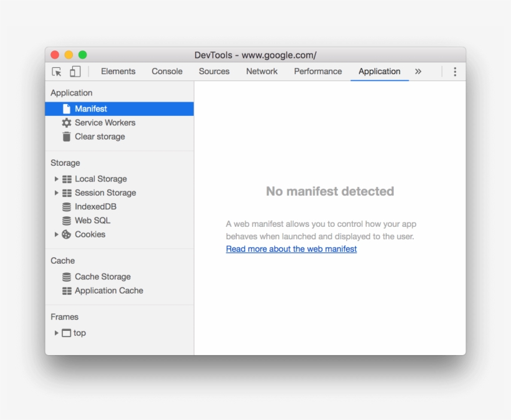
Task: Select the Web SQL database icon
Action: [x=67, y=220]
